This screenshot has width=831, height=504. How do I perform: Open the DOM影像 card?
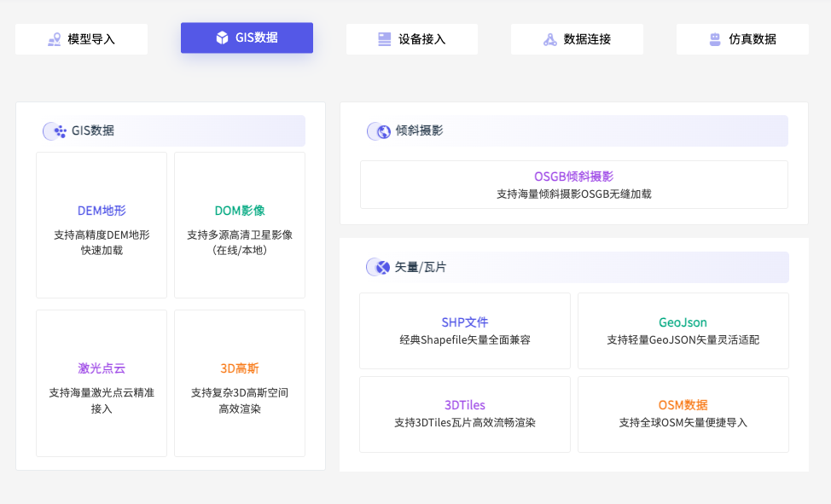coord(240,225)
